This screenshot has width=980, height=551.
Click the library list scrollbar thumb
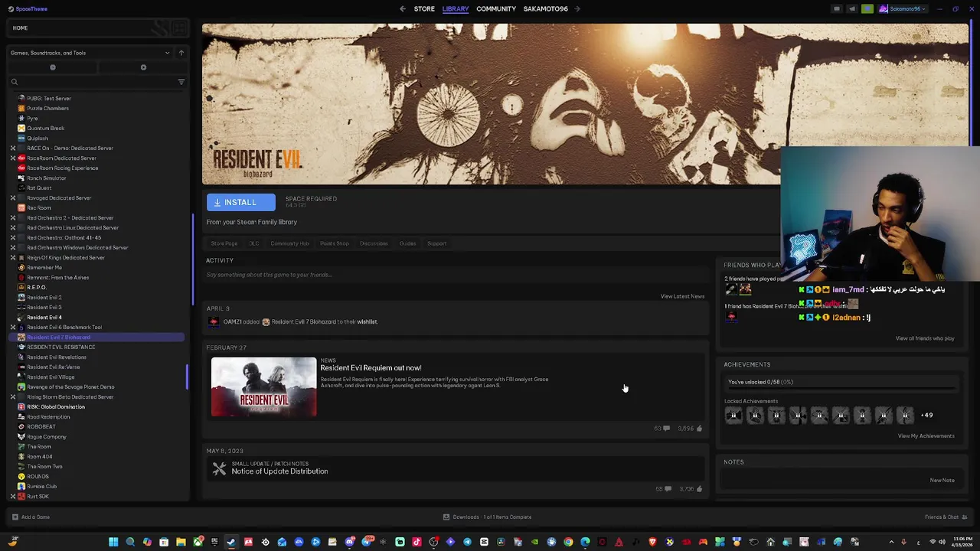[x=187, y=376]
